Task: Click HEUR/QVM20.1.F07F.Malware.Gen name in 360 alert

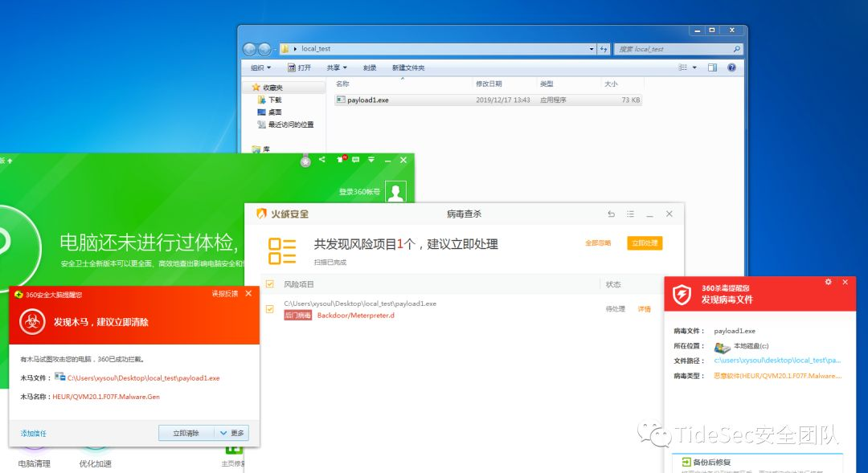Action: coord(106,397)
